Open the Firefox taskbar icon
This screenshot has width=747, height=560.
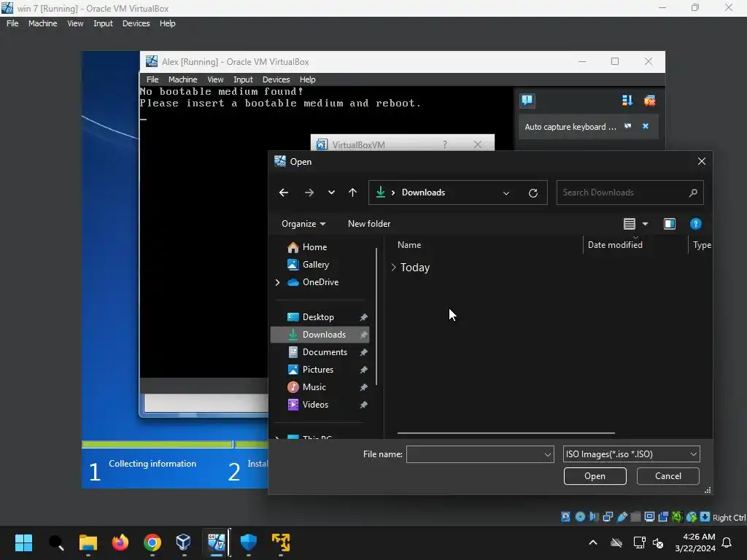pyautogui.click(x=120, y=542)
